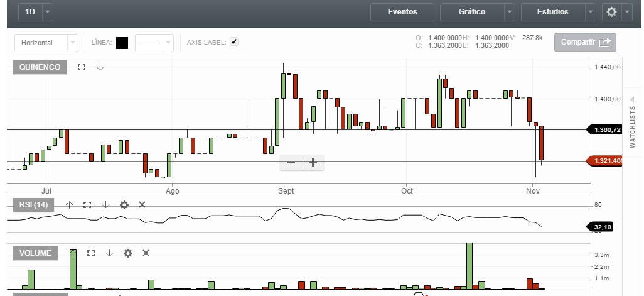
Task: Click the Nov label on time axis
Action: point(533,191)
